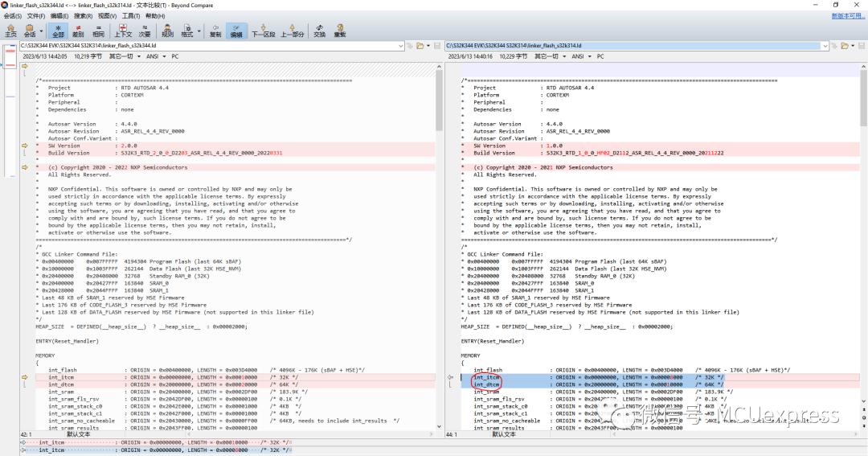
Task: Click right pane open-folder browse icon
Action: pos(844,45)
